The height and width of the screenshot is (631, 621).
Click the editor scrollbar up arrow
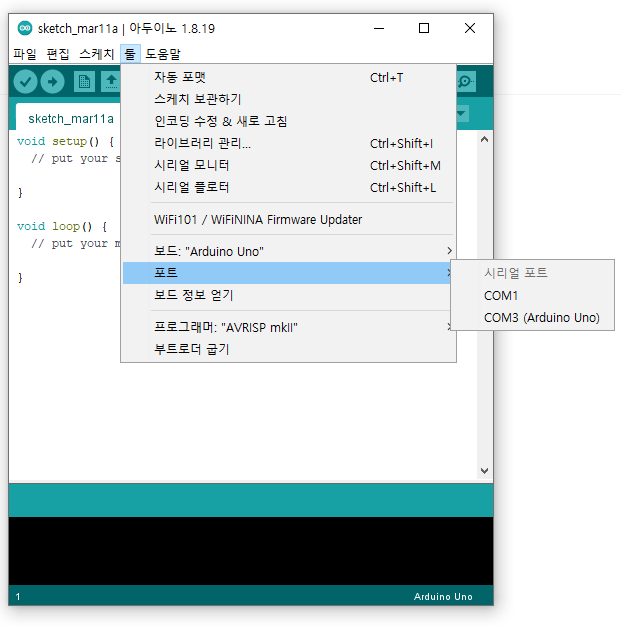[485, 139]
